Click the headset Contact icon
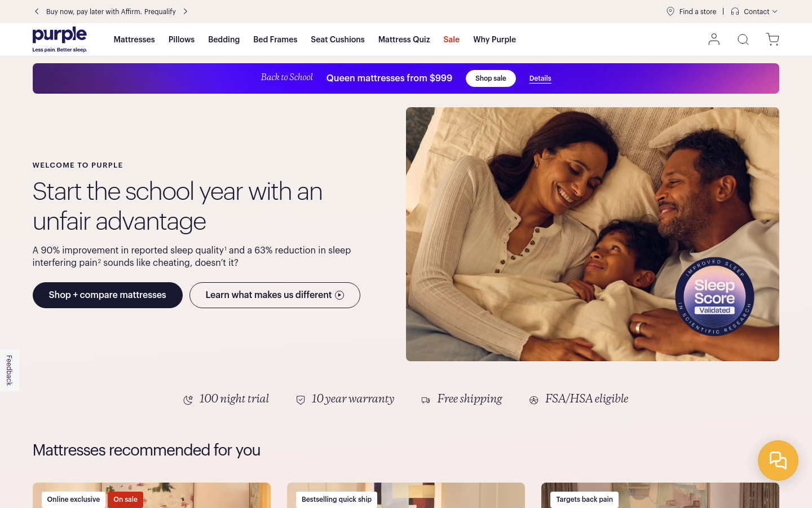The height and width of the screenshot is (508, 812). coord(735,11)
